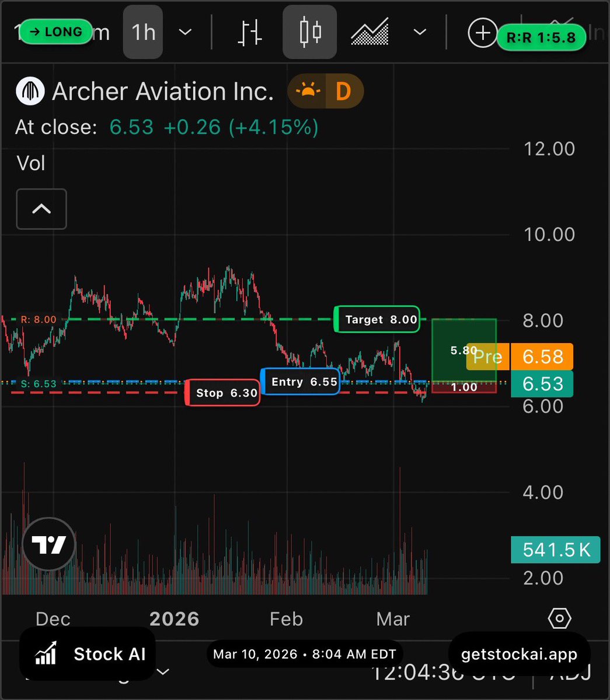Click the teal 6.53 last price tag
Viewport: 610px width, 700px height.
(542, 384)
